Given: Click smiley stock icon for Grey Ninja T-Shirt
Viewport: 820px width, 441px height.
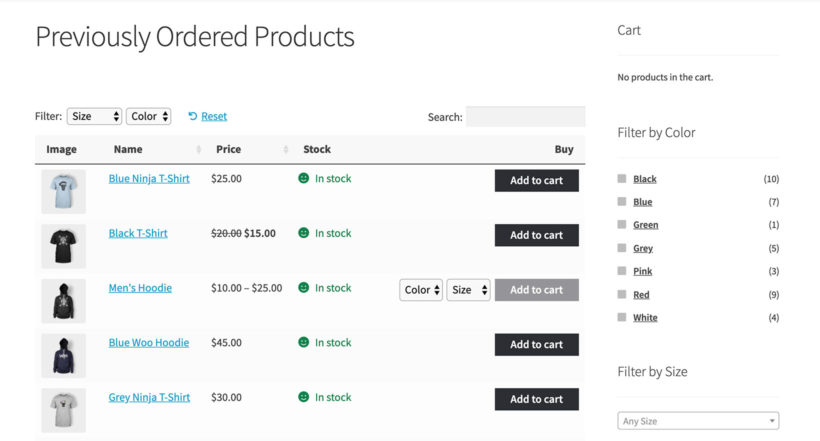Looking at the screenshot, I should (303, 397).
